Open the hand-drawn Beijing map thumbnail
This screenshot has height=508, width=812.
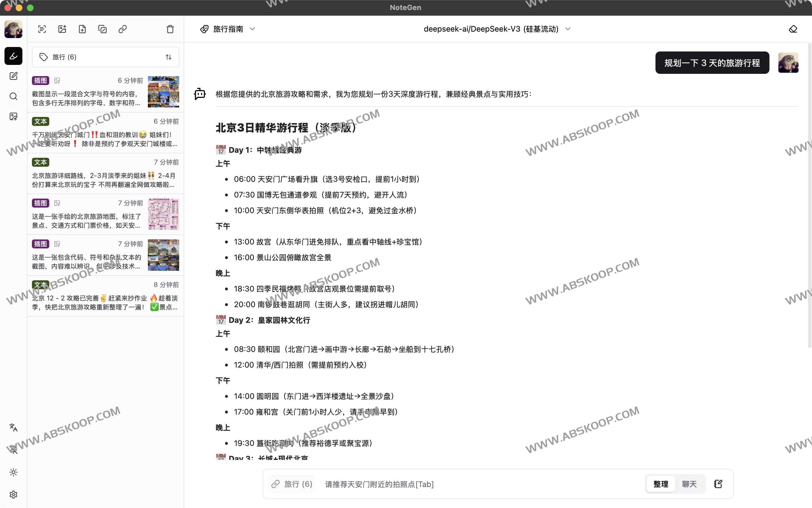(x=164, y=214)
